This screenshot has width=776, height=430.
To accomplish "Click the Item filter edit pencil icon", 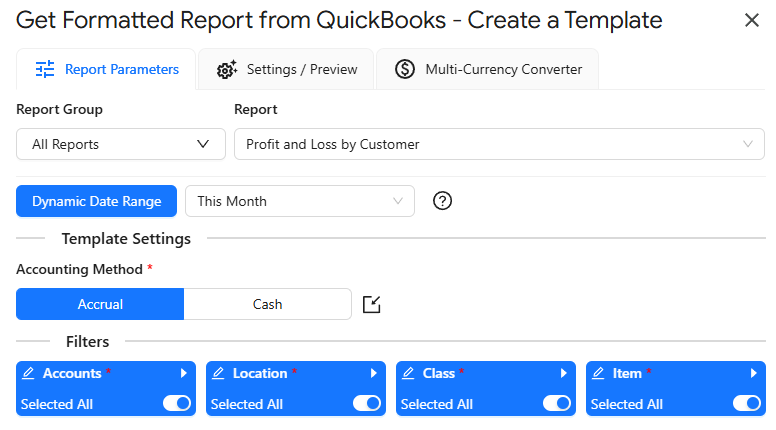I will point(598,373).
